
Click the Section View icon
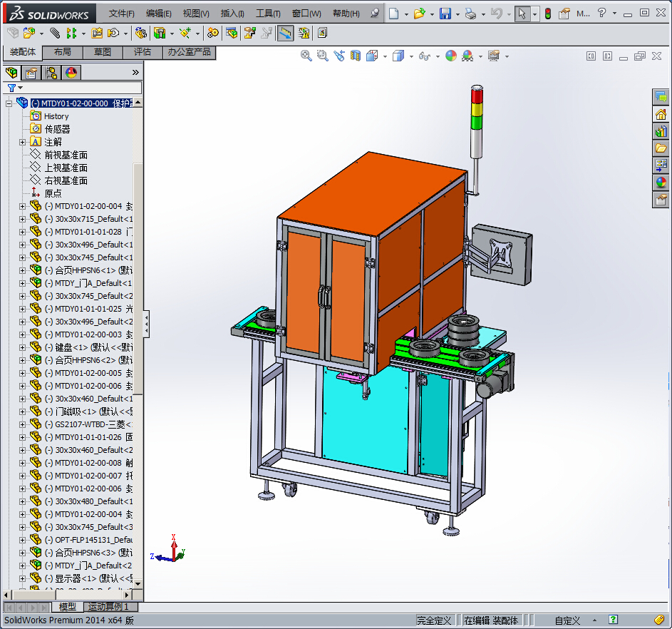(x=356, y=56)
